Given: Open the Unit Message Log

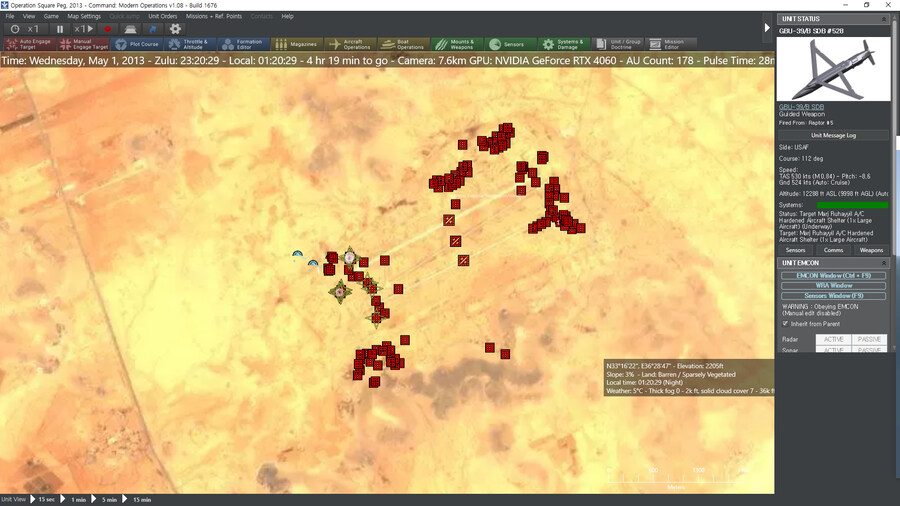Looking at the screenshot, I should point(833,135).
